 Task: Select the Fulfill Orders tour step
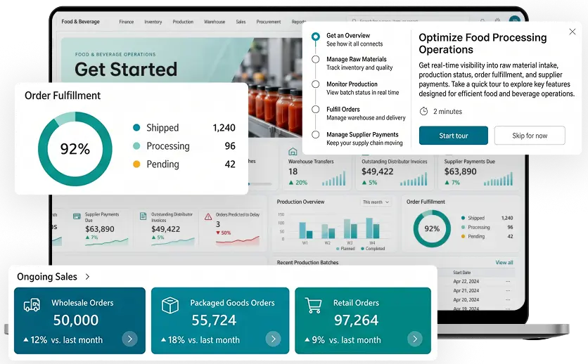tap(359, 113)
